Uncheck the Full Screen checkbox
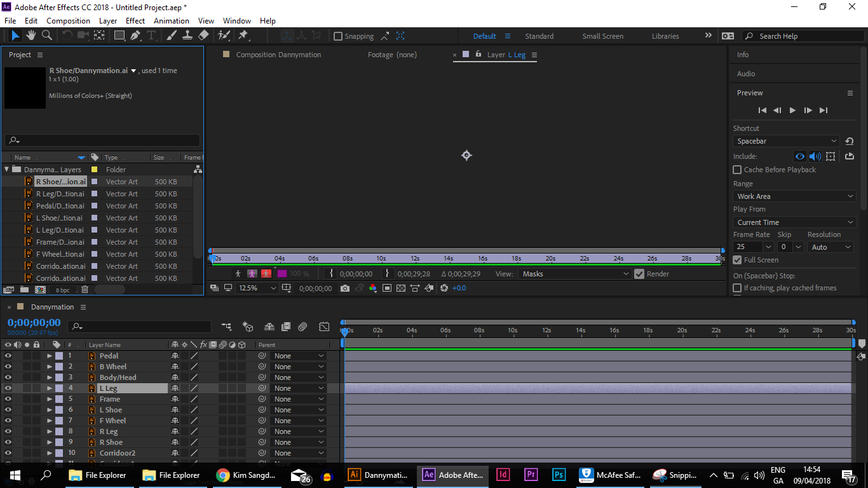 coord(737,260)
